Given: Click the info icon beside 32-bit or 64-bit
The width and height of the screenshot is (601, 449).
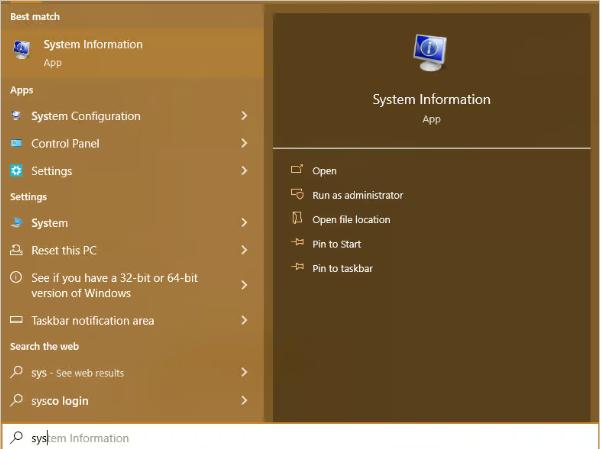Looking at the screenshot, I should 16,277.
